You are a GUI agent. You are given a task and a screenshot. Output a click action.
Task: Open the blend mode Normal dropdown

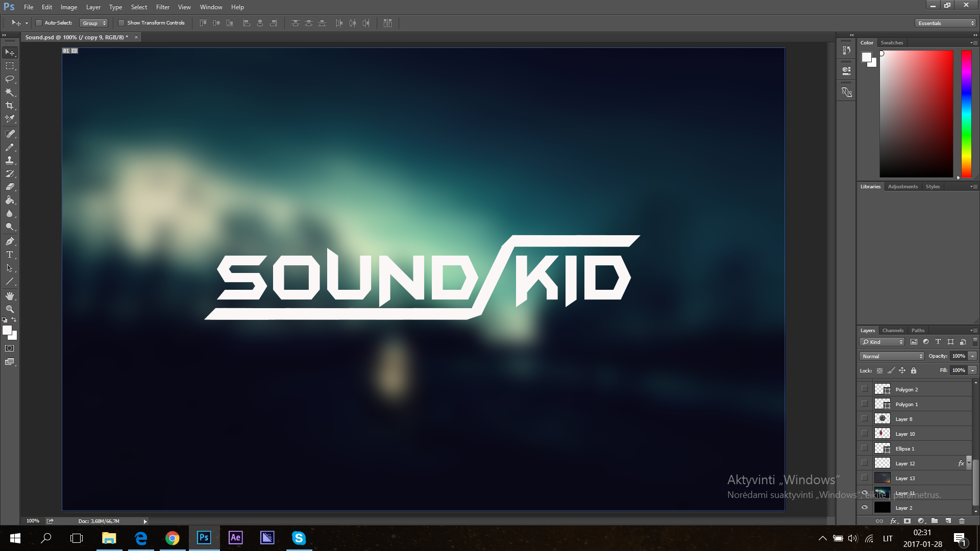pos(892,356)
